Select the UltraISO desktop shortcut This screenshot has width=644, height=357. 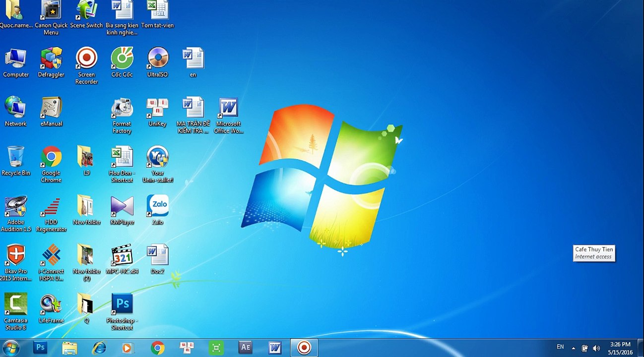pos(158,62)
